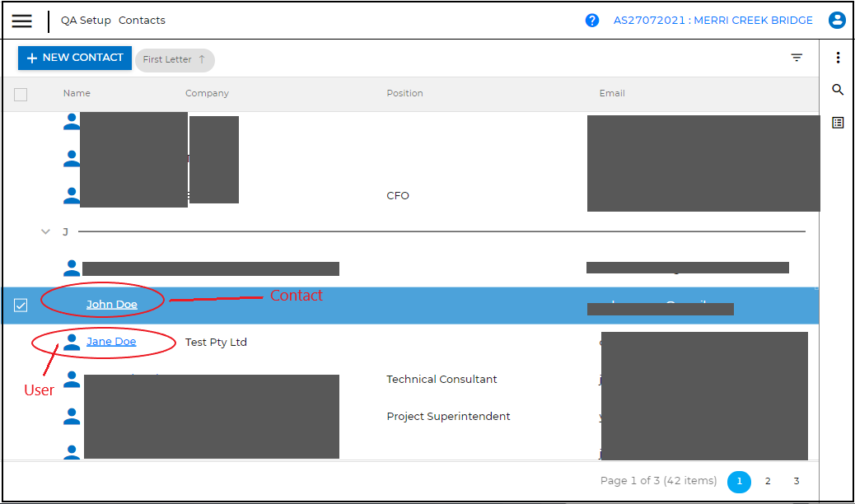
Task: Click the search magnifier icon in sidebar
Action: 838,90
